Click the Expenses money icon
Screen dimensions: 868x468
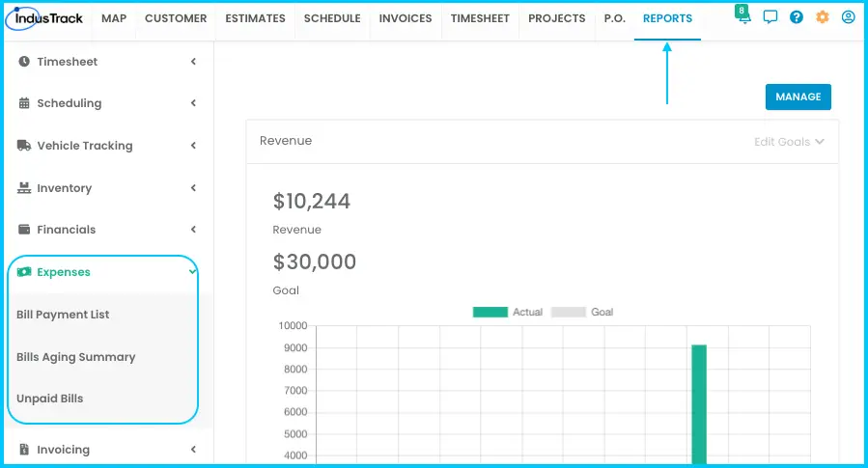pyautogui.click(x=24, y=271)
